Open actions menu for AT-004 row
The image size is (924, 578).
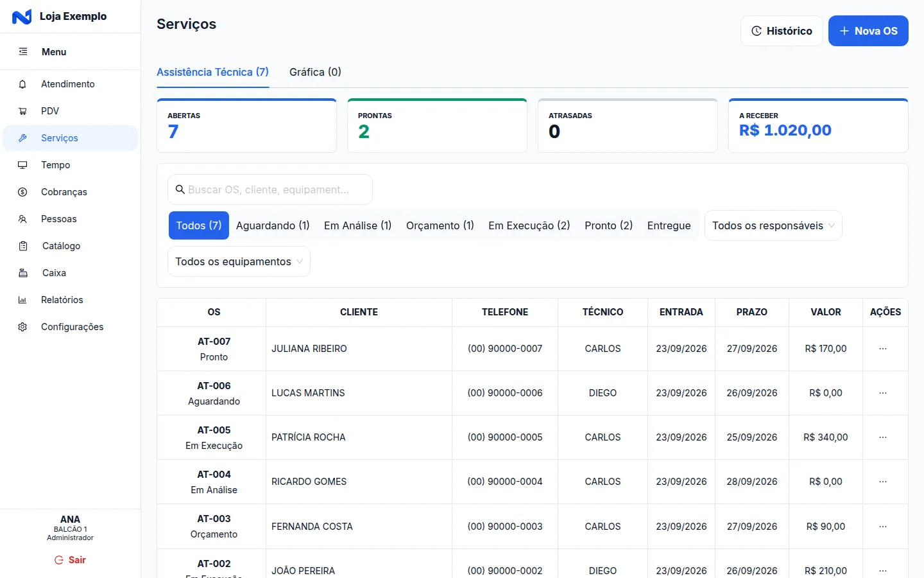click(x=883, y=482)
